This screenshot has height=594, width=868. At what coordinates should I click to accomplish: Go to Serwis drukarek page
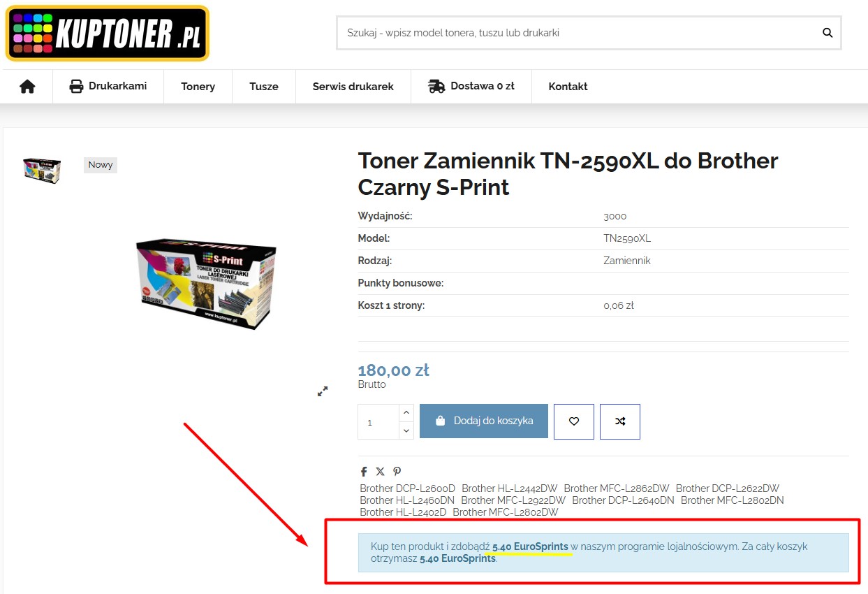[353, 87]
